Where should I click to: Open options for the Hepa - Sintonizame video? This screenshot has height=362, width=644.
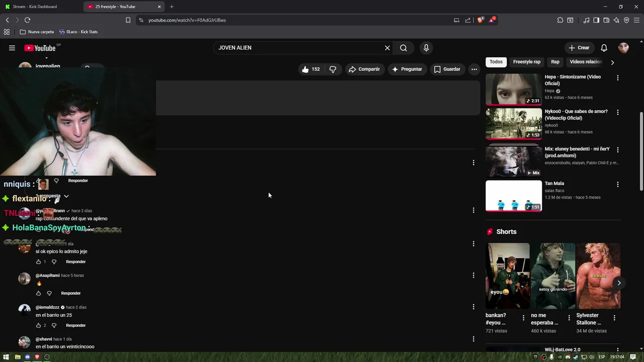point(618,78)
